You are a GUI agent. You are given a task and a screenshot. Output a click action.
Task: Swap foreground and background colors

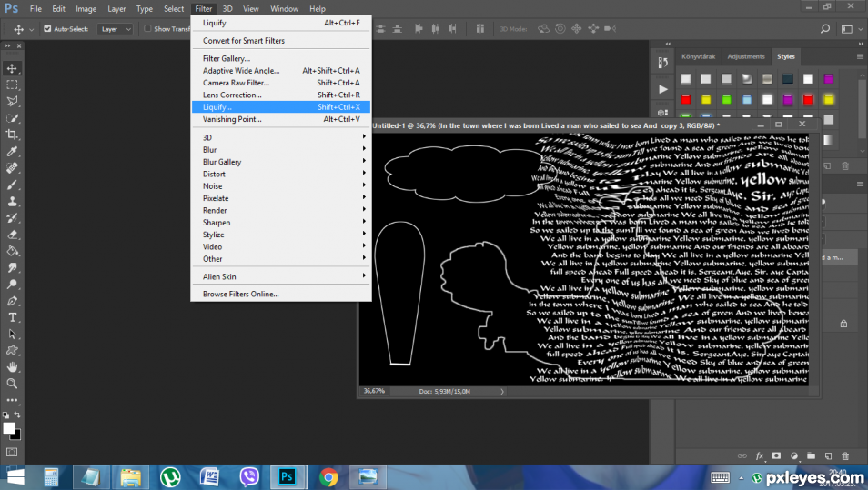pos(17,415)
